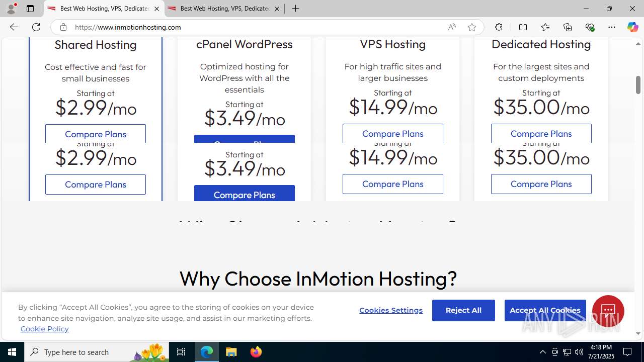Open Cookies Settings

tap(391, 310)
